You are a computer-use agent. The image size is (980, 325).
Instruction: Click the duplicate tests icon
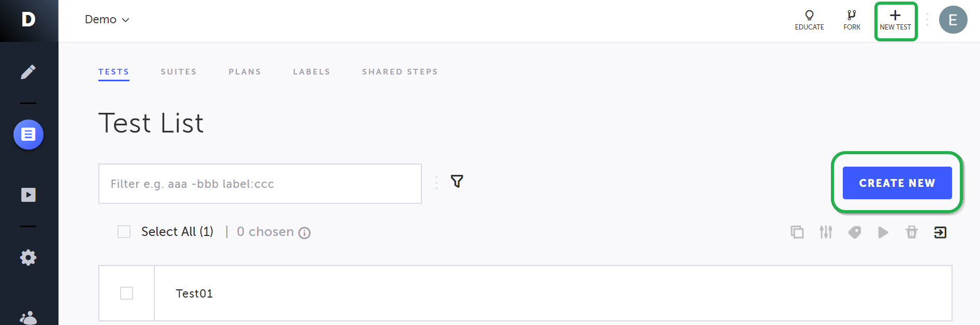tap(797, 232)
